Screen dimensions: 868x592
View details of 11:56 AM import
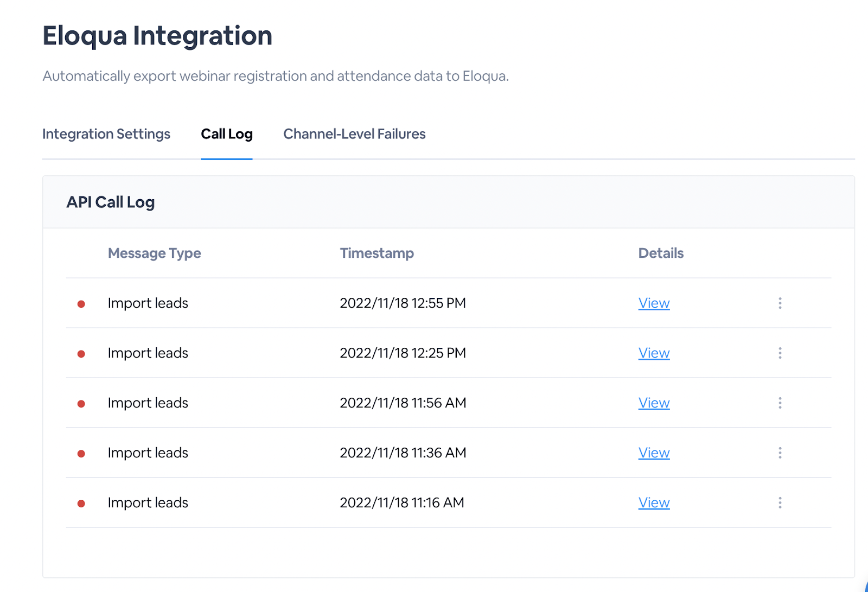(654, 403)
